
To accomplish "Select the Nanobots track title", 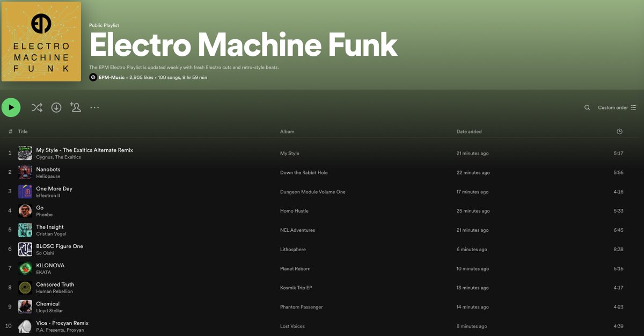I will pyautogui.click(x=48, y=170).
